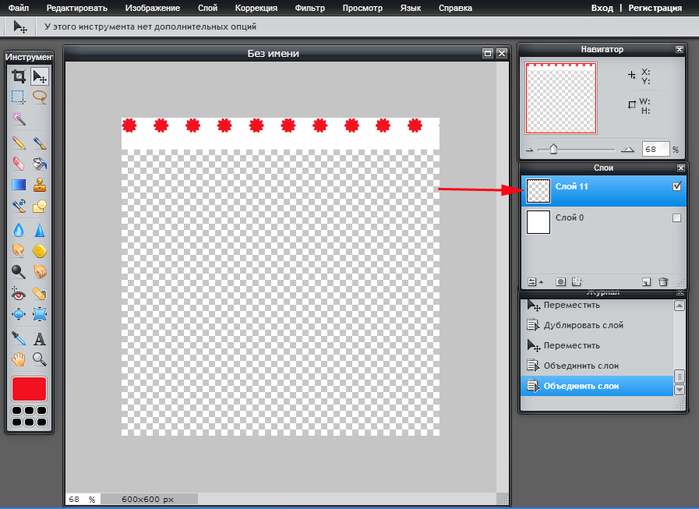Screen dimensions: 699x509
Task: Select the Smudge finger tool
Action: [x=18, y=250]
